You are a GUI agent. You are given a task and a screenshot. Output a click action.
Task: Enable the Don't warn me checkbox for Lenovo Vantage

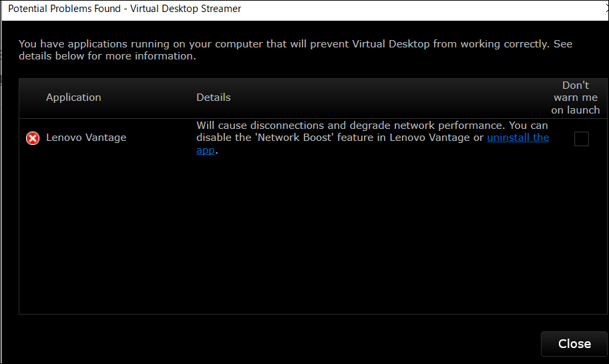tap(581, 139)
